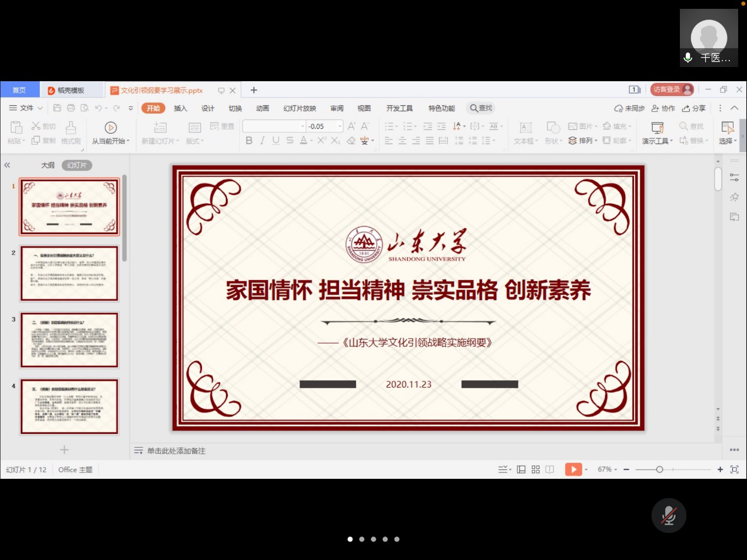
Task: Click the zoom slider handle
Action: (660, 469)
